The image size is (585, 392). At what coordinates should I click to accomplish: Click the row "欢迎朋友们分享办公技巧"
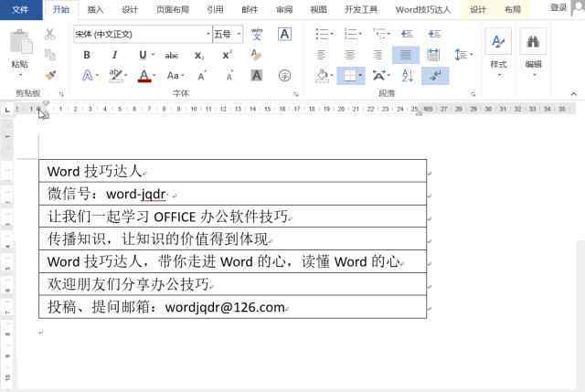[232, 284]
